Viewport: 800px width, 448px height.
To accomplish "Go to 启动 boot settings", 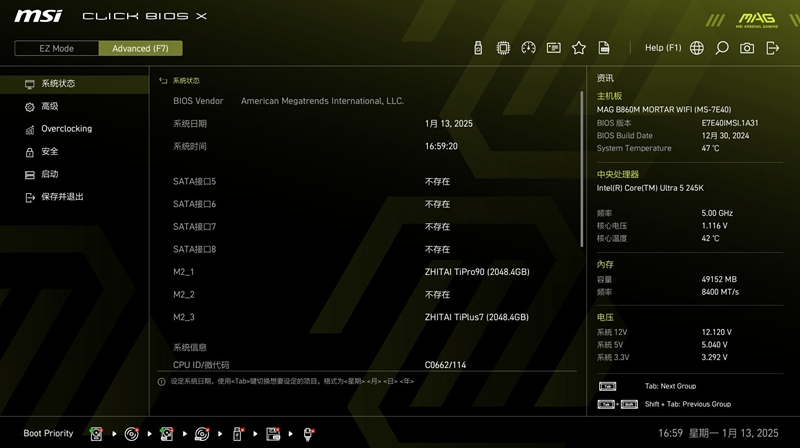I will [x=49, y=174].
